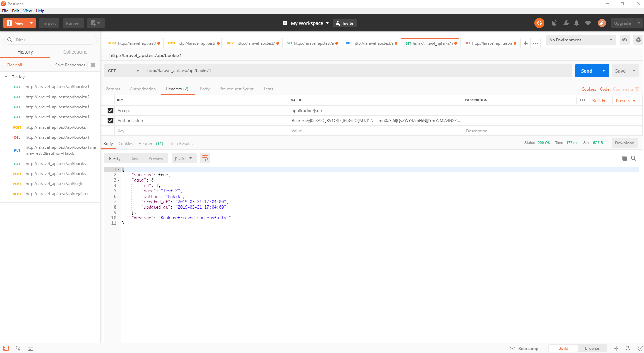
Task: Open the POST api/register history entry
Action: tap(51, 194)
